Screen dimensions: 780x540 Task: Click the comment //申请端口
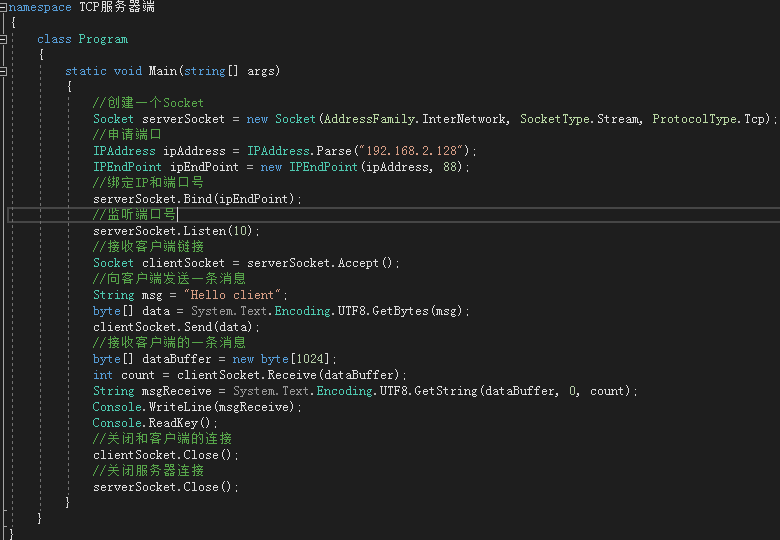(127, 135)
